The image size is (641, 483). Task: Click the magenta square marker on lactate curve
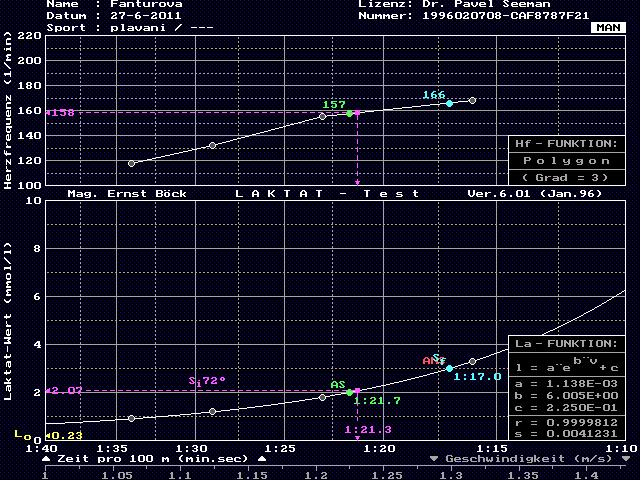pyautogui.click(x=357, y=391)
